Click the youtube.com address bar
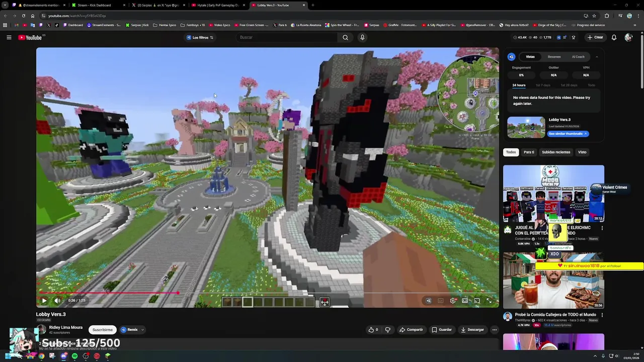This screenshot has height=362, width=644. [302, 16]
